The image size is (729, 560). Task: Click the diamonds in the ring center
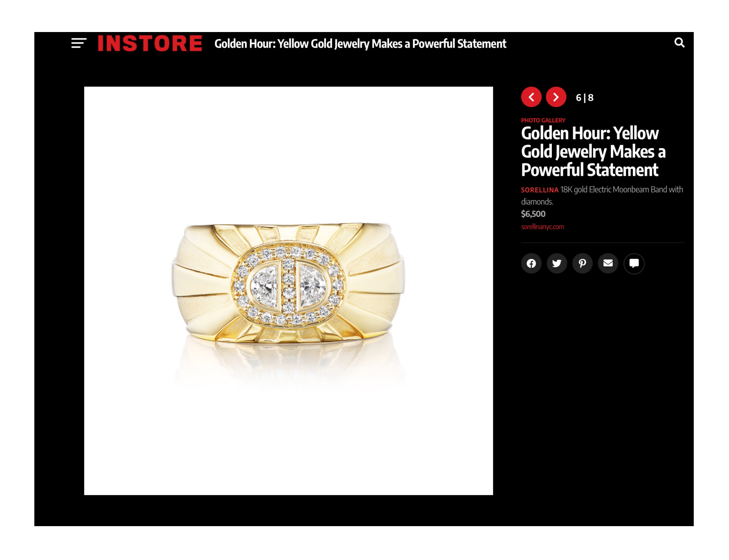[x=288, y=284]
